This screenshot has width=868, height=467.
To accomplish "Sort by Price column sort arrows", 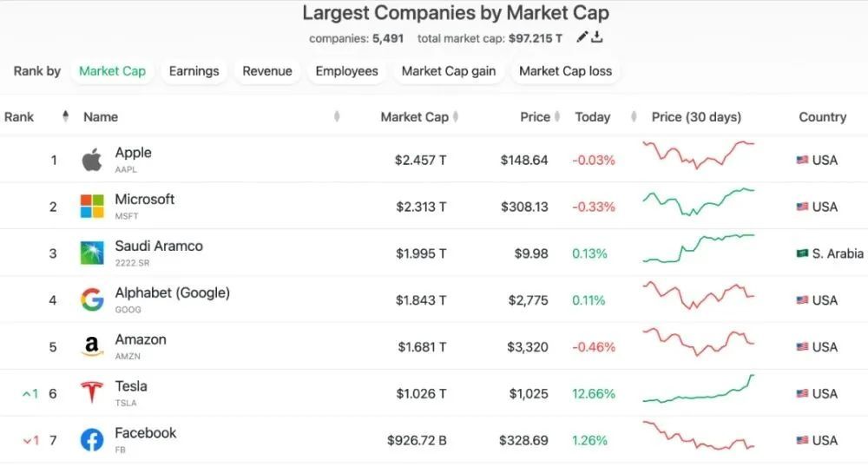I will coord(558,117).
